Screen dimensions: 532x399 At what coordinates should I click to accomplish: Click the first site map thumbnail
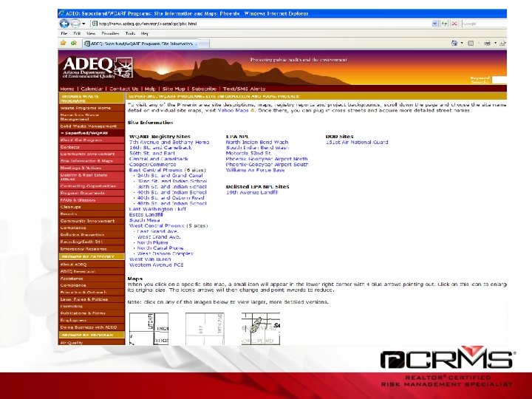click(x=149, y=329)
